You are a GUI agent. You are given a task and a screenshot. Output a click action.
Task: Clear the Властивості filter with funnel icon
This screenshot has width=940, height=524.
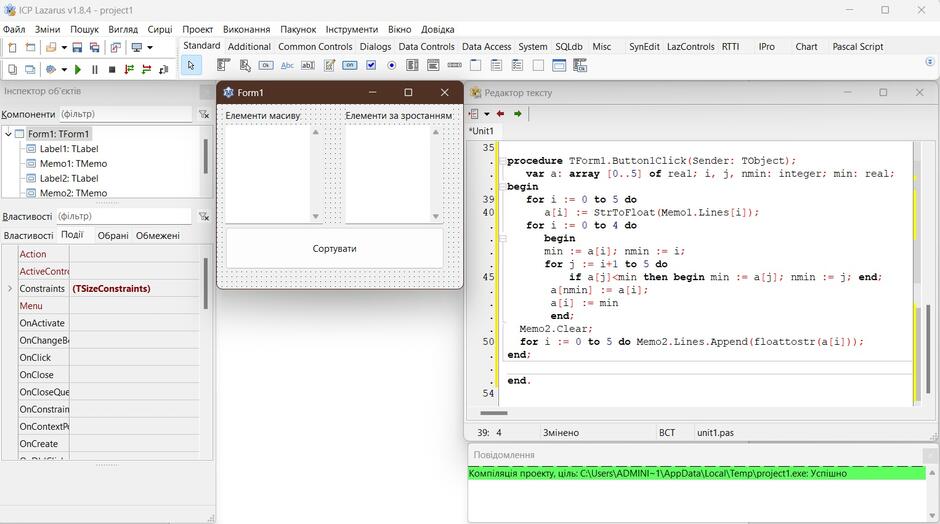tap(204, 216)
